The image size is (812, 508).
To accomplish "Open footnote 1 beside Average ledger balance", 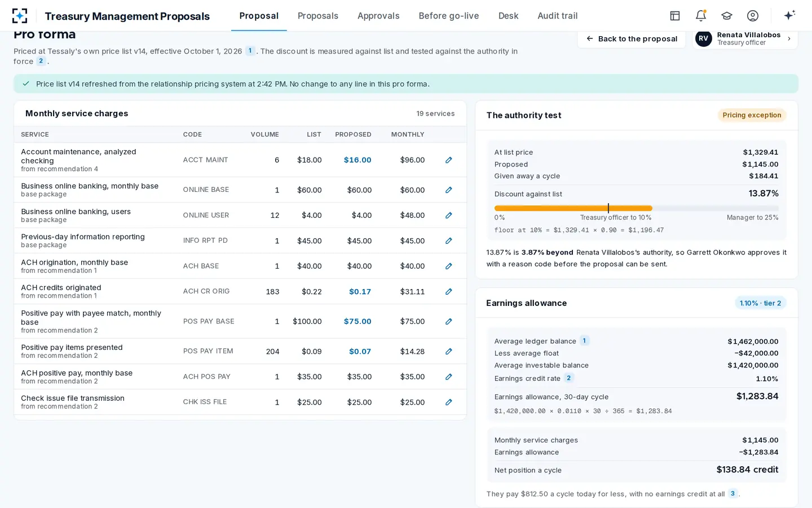I will 585,340.
